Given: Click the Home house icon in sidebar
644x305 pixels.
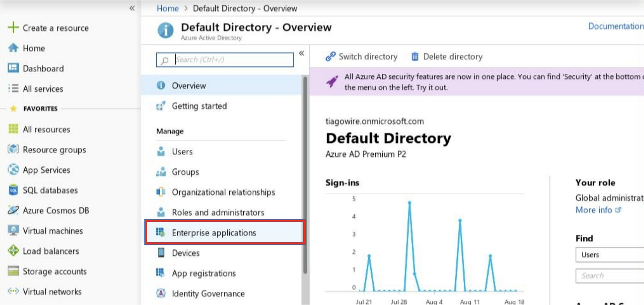Looking at the screenshot, I should pyautogui.click(x=13, y=48).
